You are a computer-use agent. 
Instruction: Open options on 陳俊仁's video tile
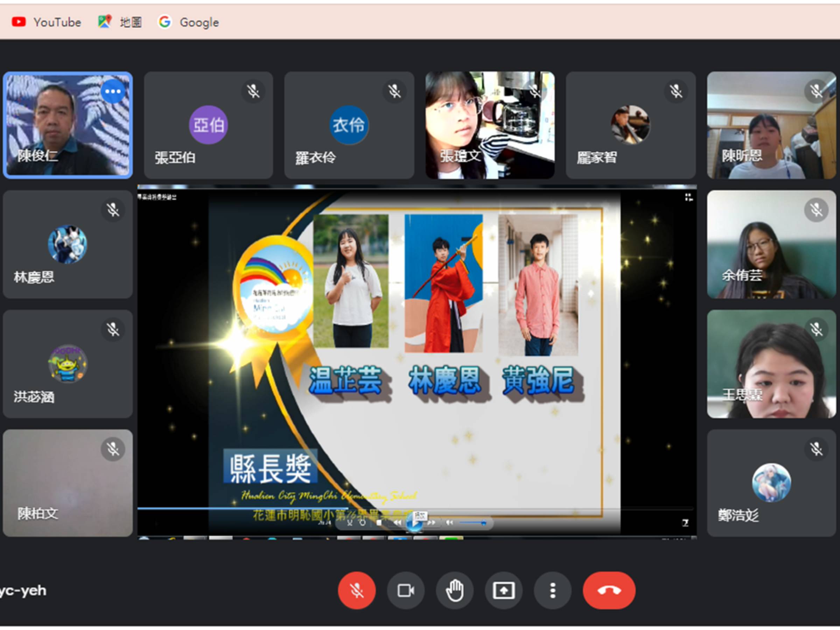pos(113,91)
